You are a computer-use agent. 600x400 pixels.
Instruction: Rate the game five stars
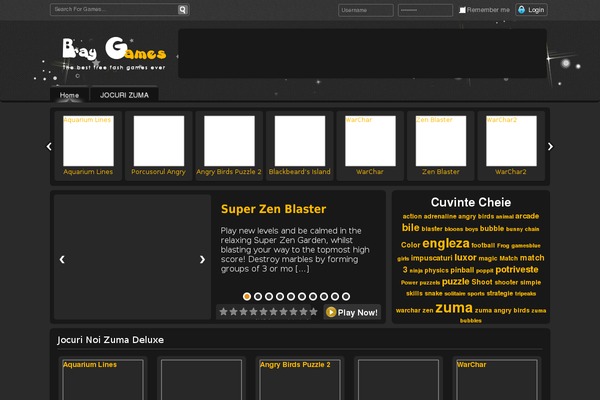[264, 312]
